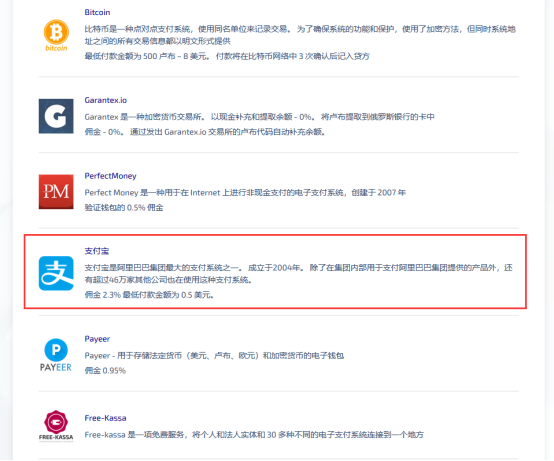Image resolution: width=554 pixels, height=461 pixels.
Task: Click the Alipay 支 logo
Action: click(x=56, y=273)
